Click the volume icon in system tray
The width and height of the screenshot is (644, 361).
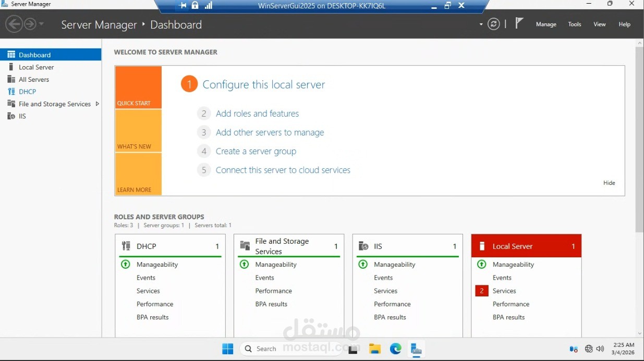(x=600, y=349)
